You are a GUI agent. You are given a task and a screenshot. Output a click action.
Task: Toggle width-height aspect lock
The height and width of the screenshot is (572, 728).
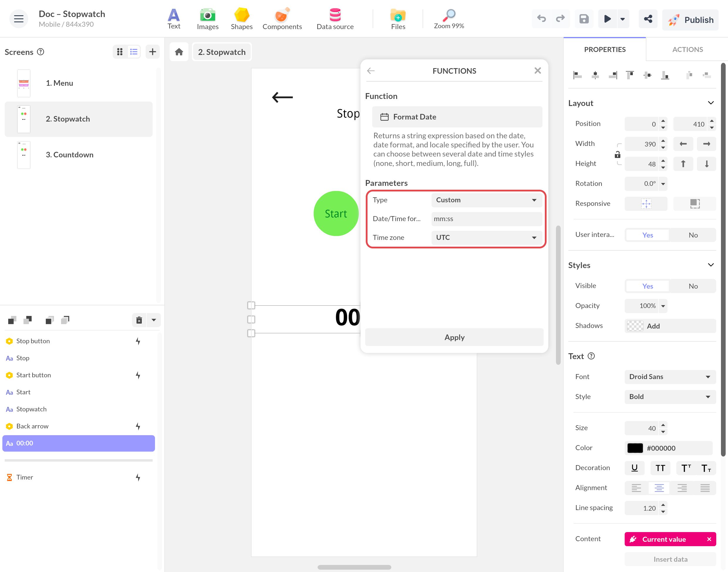point(617,154)
